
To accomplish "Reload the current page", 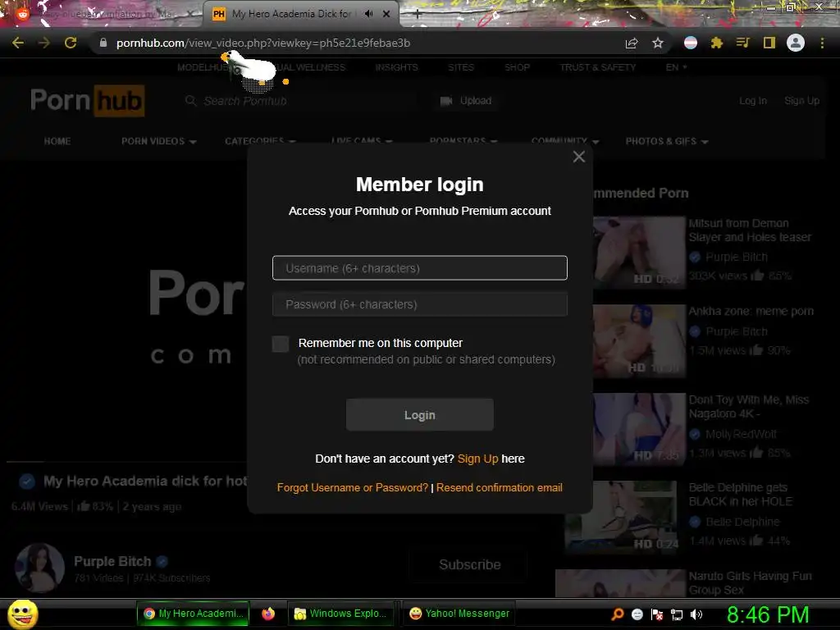I will pyautogui.click(x=71, y=43).
